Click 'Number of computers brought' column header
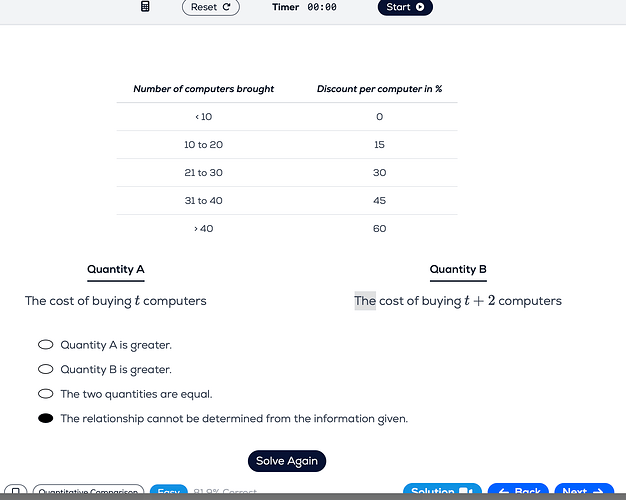626x500 pixels. tap(204, 89)
